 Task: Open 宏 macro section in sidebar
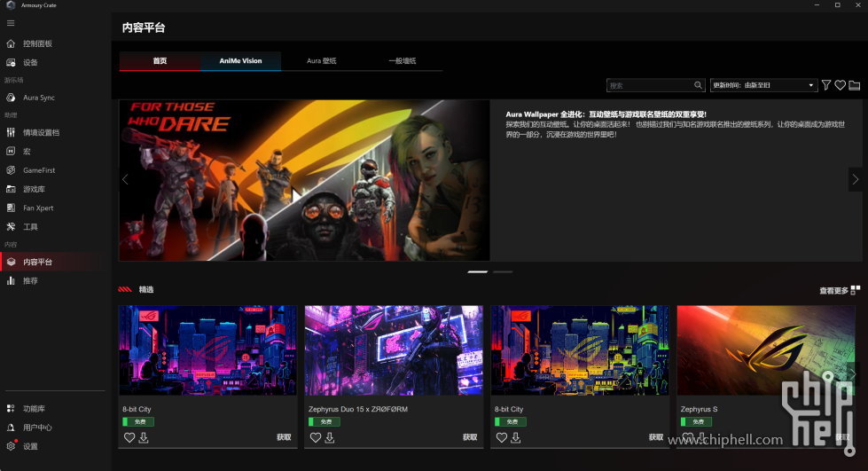point(27,152)
